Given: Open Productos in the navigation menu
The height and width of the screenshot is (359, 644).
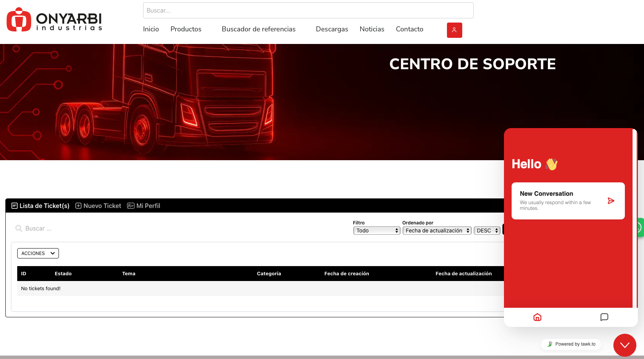Looking at the screenshot, I should click(x=186, y=29).
